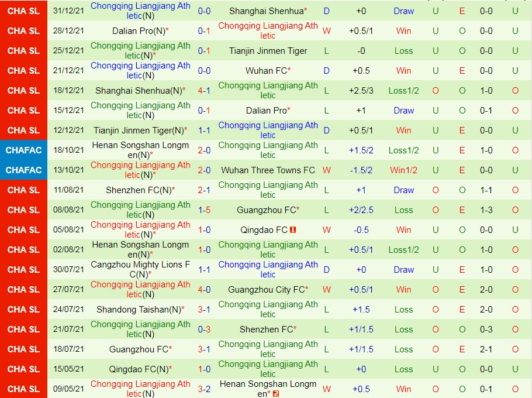Click the 1-3 half-time score
The width and height of the screenshot is (532, 398).
(x=486, y=210)
